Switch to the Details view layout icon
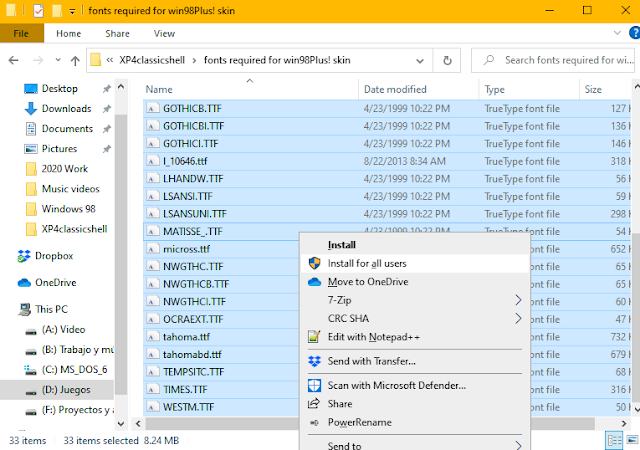The image size is (640, 450). pos(614,441)
